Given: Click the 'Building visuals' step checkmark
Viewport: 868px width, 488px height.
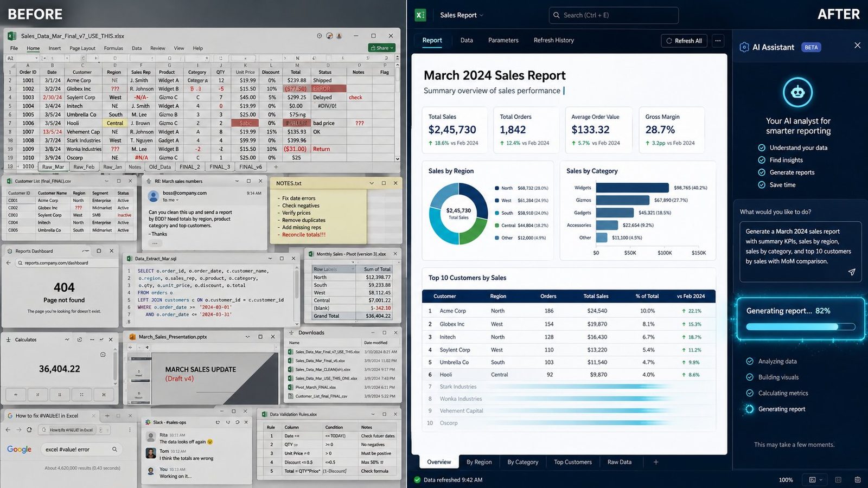Looking at the screenshot, I should pyautogui.click(x=750, y=377).
